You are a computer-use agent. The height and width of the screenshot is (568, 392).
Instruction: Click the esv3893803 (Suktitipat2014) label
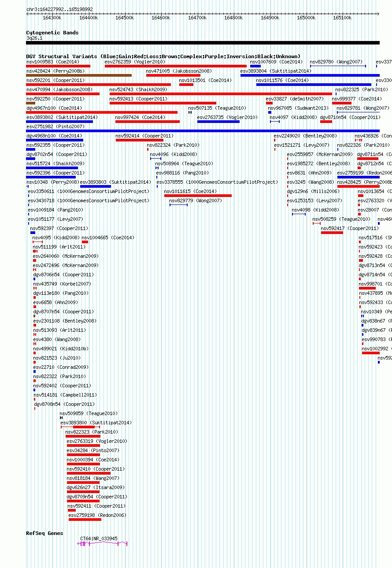point(115,182)
